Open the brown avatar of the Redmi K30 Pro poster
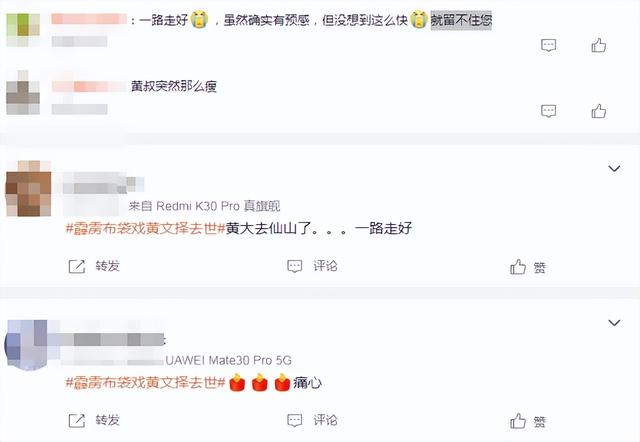 pyautogui.click(x=29, y=189)
